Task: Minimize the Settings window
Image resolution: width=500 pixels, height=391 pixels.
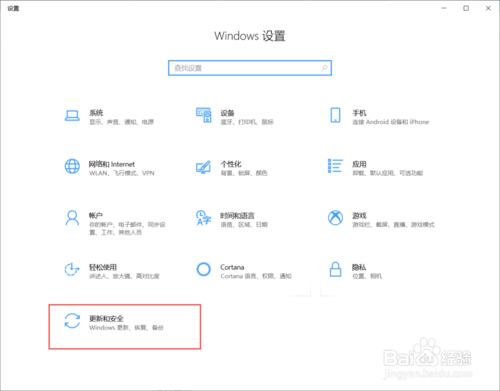Action: click(x=444, y=8)
